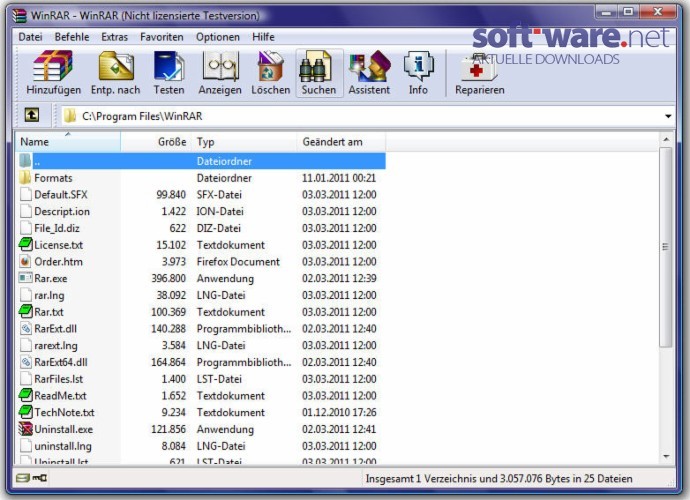Click the Testen toolbar icon
The height and width of the screenshot is (500, 690).
click(x=169, y=66)
